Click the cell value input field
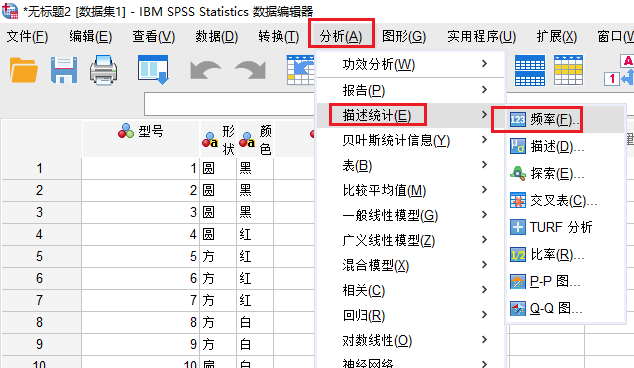634x368 pixels. pos(229,104)
